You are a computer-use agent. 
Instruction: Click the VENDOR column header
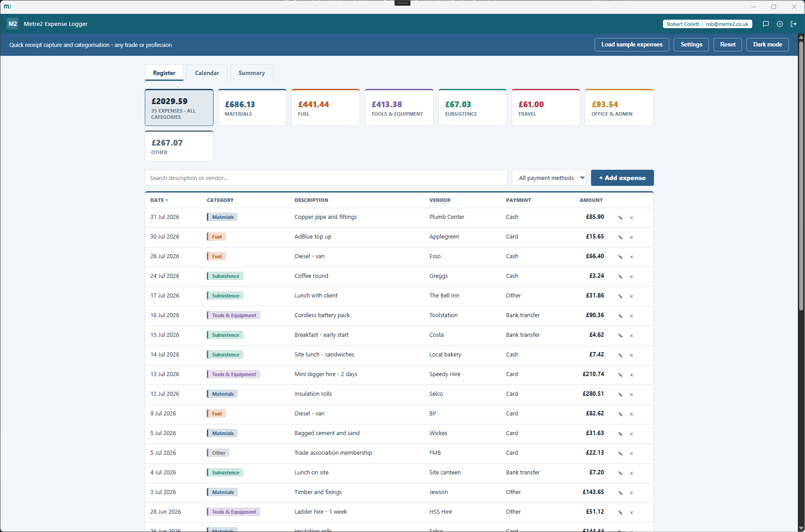[440, 200]
